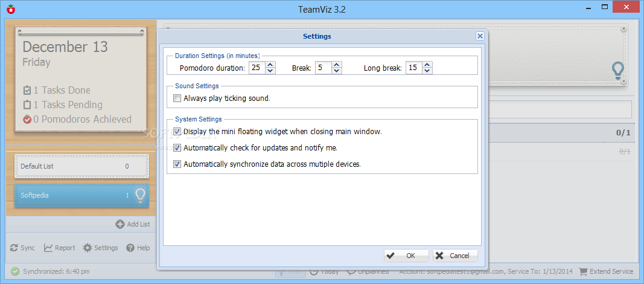Click the Cancel button
The width and height of the screenshot is (644, 284).
tap(455, 256)
